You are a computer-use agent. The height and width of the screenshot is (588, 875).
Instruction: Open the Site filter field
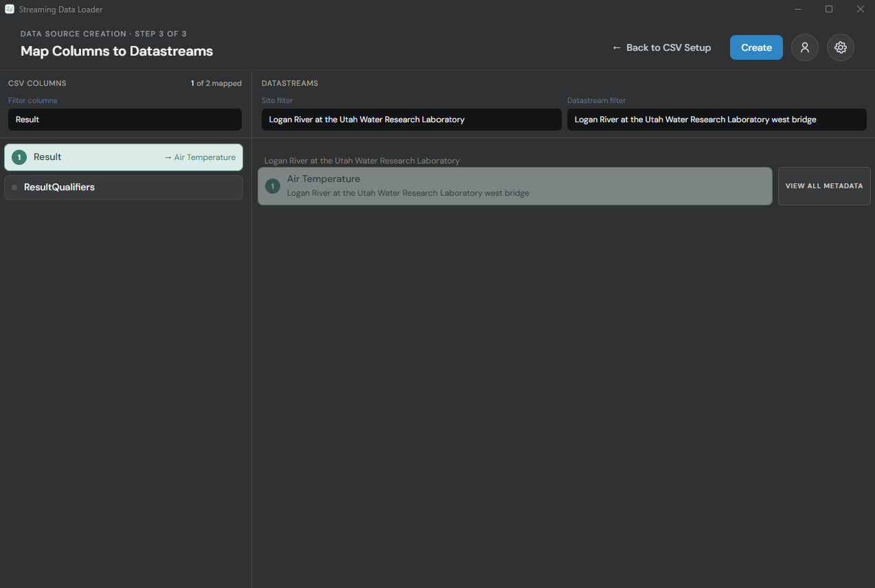pyautogui.click(x=411, y=120)
